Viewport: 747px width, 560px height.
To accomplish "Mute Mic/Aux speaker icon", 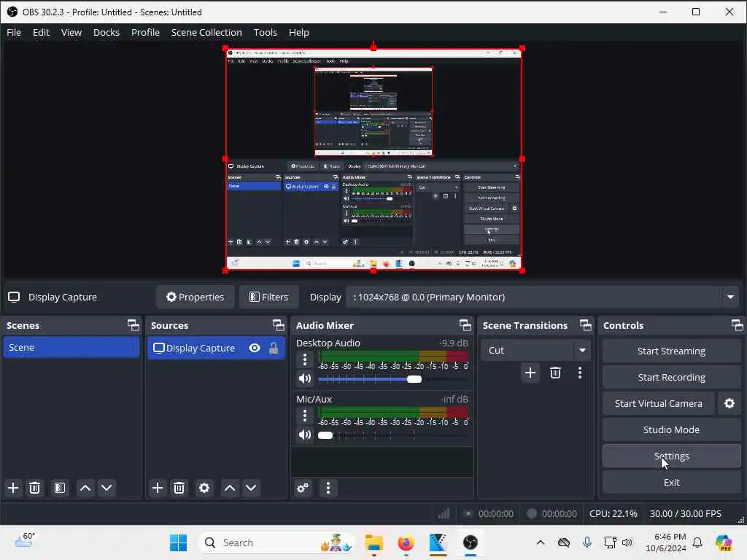I will [x=305, y=435].
